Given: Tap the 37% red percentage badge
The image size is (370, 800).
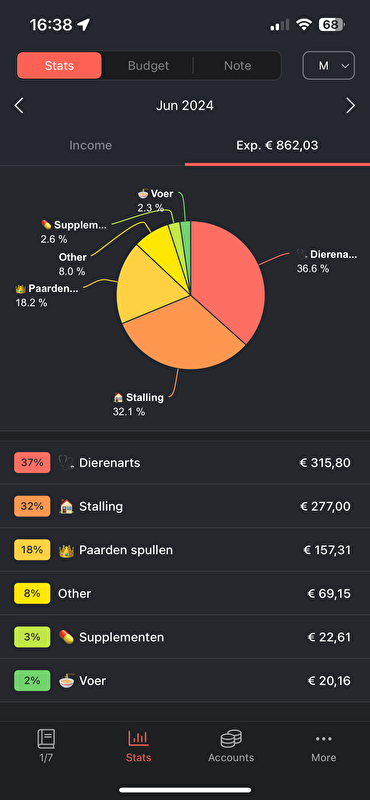Looking at the screenshot, I should click(x=32, y=463).
